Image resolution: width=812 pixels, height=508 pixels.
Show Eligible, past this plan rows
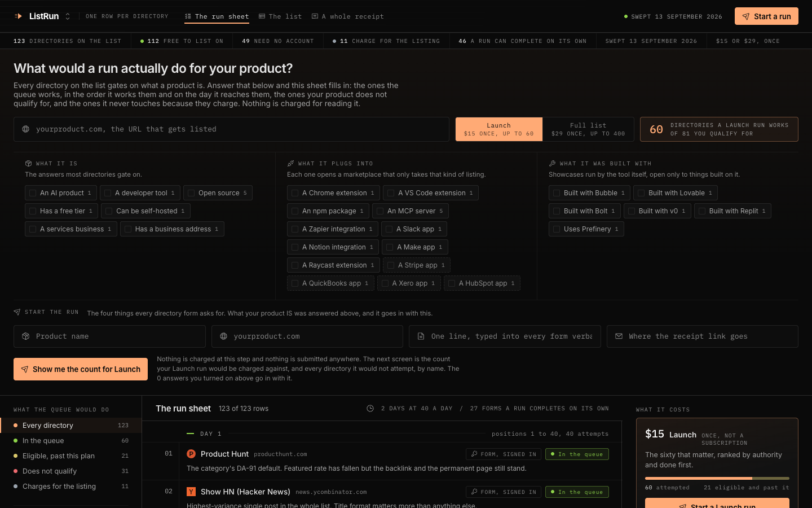[x=71, y=456]
